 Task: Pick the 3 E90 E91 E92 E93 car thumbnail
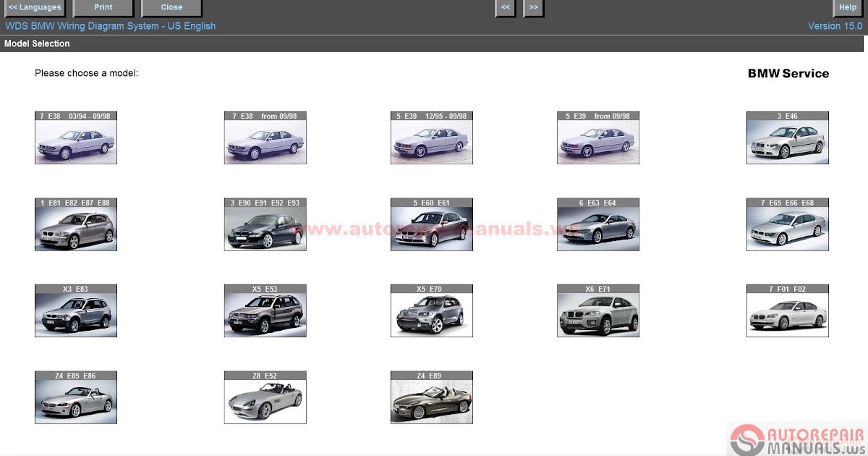[265, 224]
